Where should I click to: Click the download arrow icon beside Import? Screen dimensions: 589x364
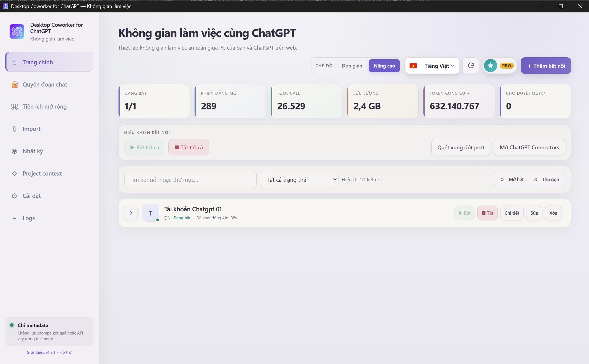pos(14,129)
